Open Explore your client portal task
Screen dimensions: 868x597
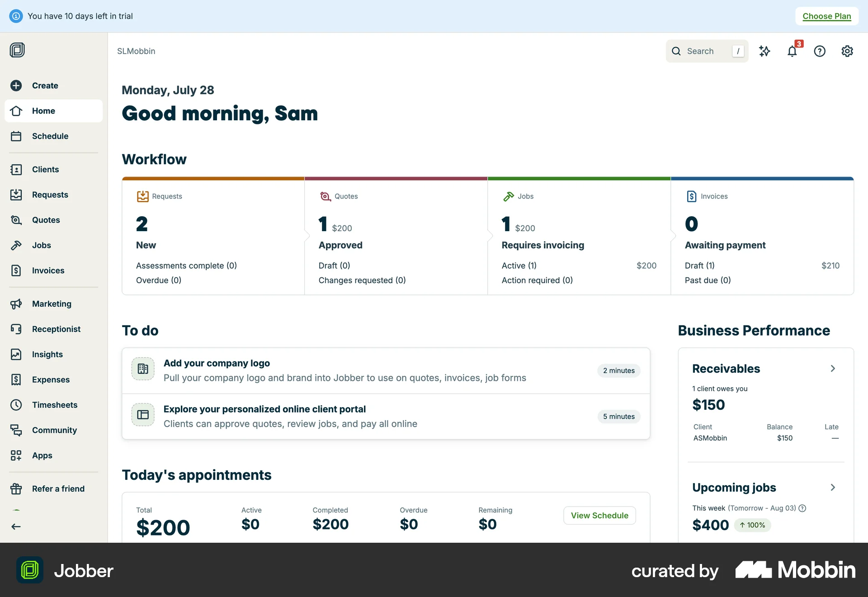[x=386, y=416]
